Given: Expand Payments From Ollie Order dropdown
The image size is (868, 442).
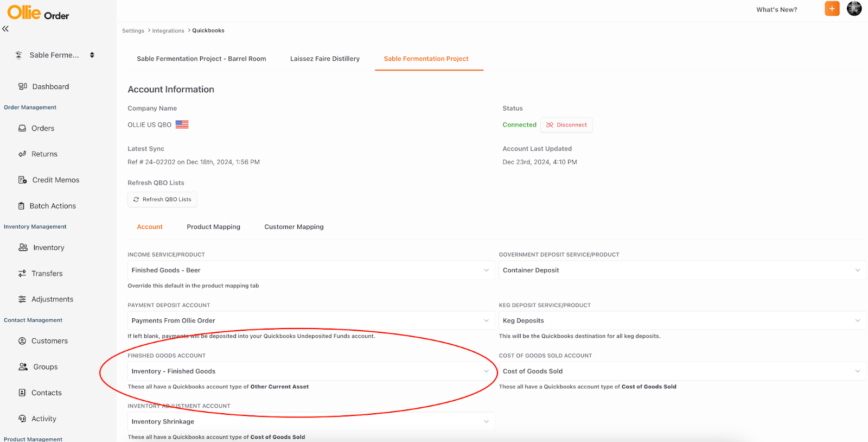Looking at the screenshot, I should click(x=311, y=321).
